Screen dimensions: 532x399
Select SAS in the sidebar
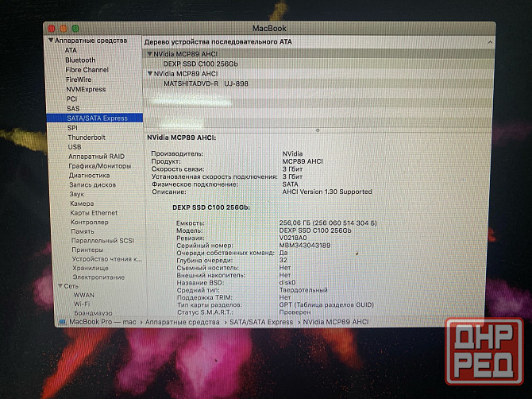tap(73, 109)
